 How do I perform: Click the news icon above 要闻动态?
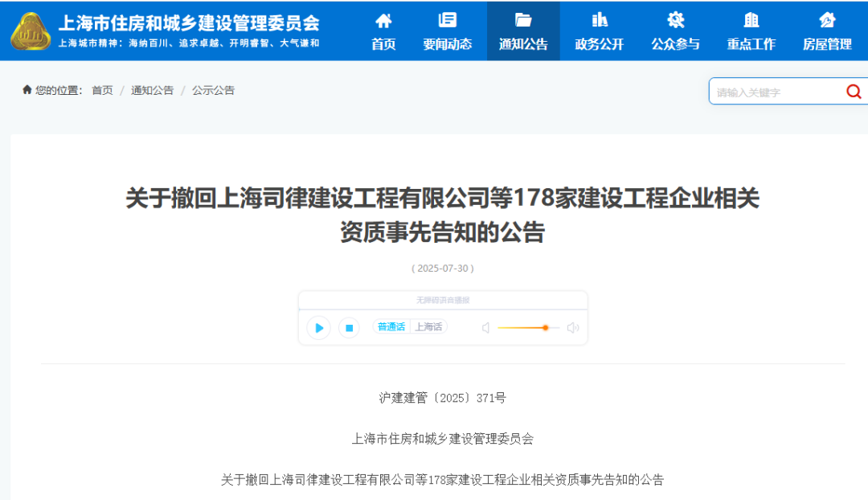coord(448,20)
